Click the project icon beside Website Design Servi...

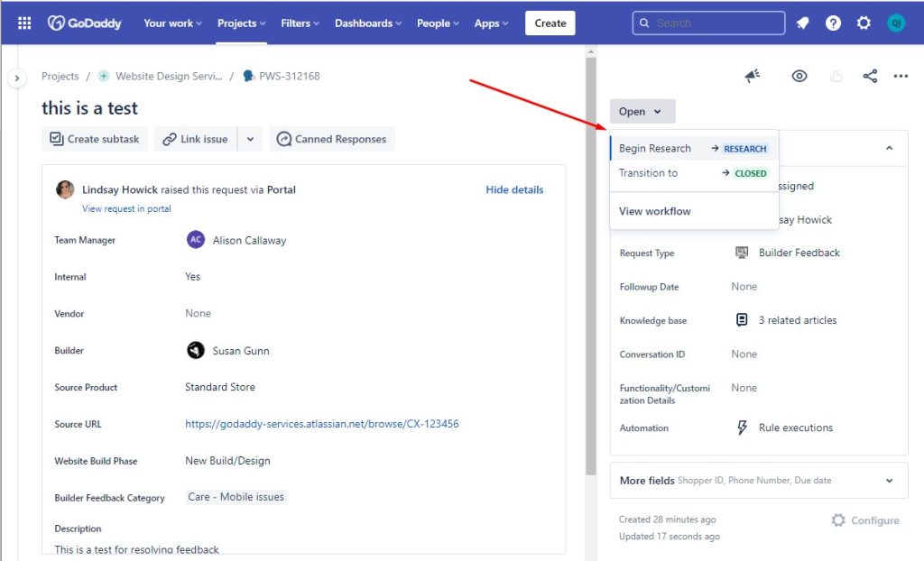coord(104,76)
